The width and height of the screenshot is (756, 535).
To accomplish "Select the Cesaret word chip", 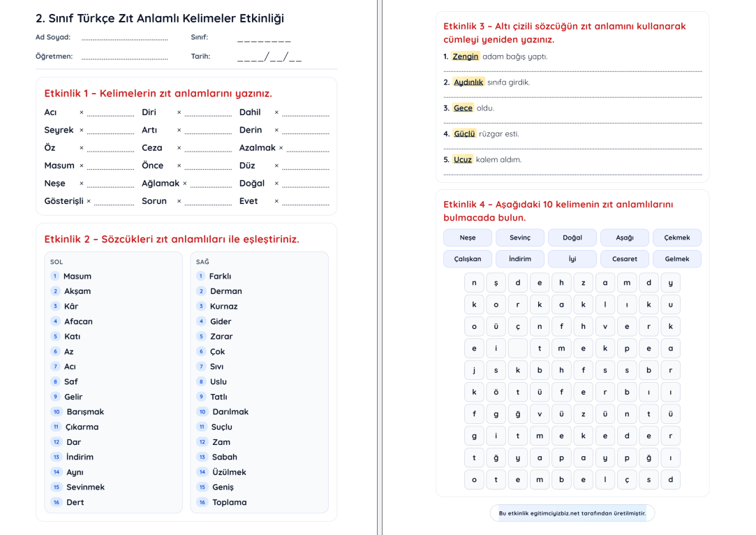I will click(x=625, y=259).
